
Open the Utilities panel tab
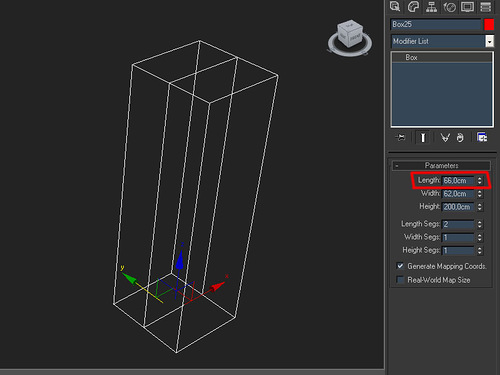[486, 6]
